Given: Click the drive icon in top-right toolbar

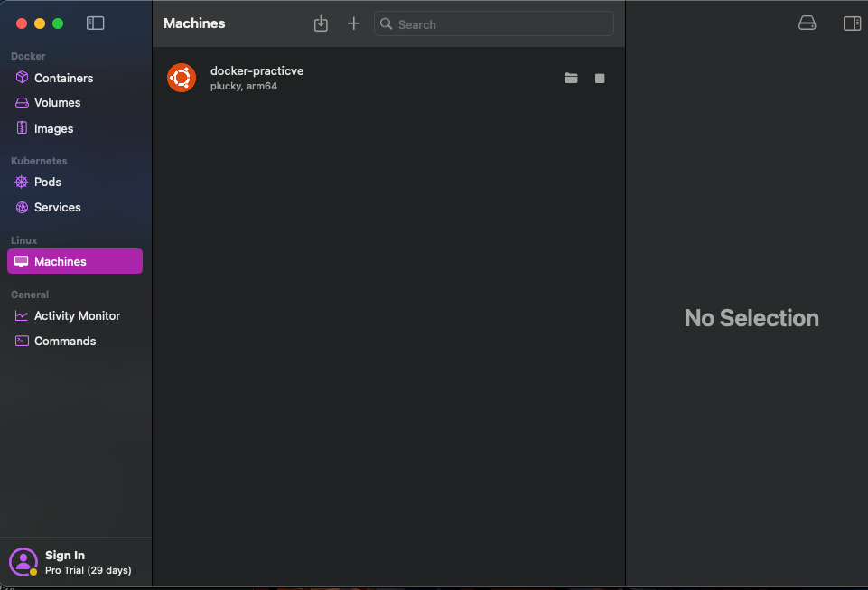Looking at the screenshot, I should point(807,23).
